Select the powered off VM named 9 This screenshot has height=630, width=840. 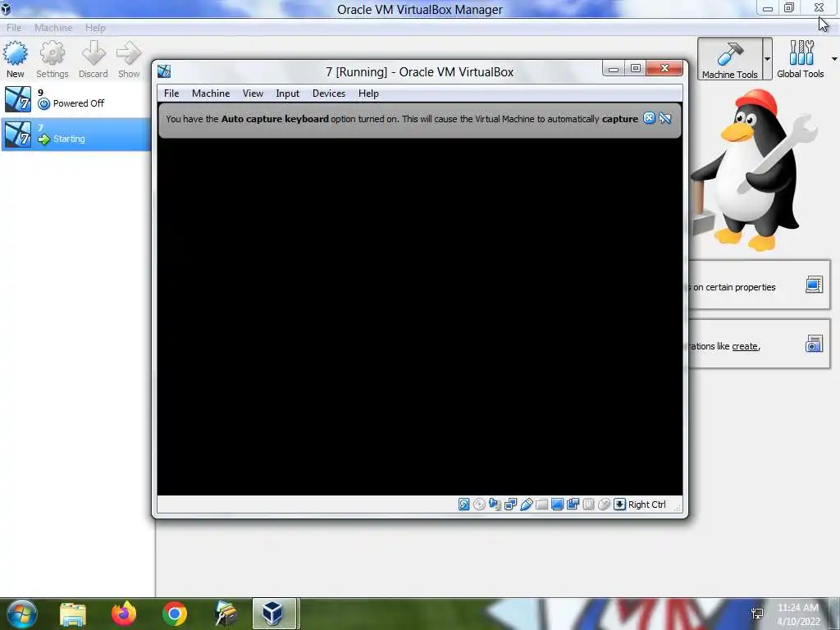coord(75,99)
